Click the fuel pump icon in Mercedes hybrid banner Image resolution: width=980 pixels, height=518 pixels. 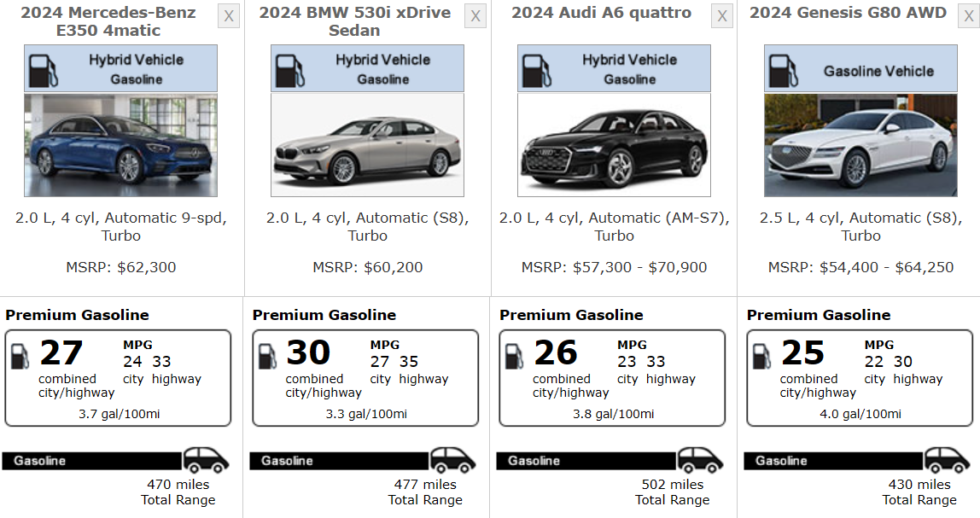[44, 70]
